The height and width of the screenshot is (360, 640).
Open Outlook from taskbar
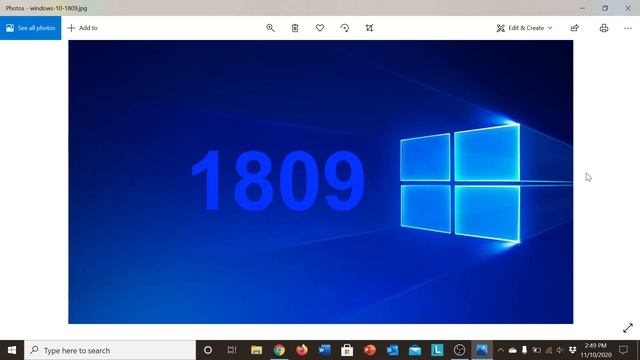[x=392, y=350]
